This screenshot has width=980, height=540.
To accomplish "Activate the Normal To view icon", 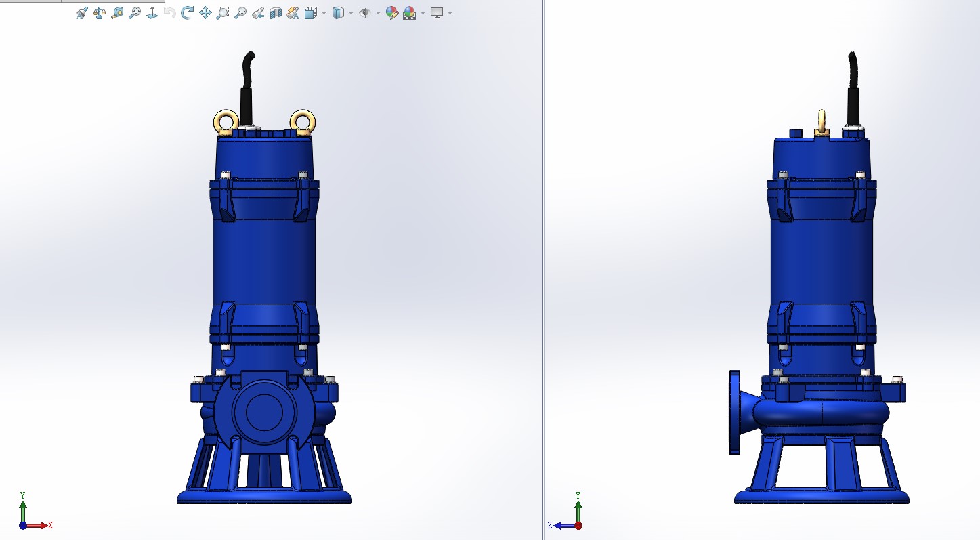I will pos(152,13).
